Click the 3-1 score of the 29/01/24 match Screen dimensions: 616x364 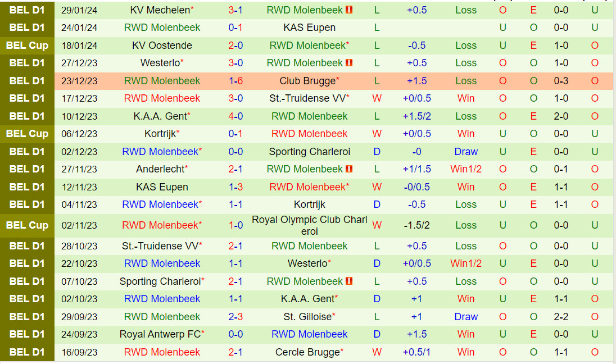coord(235,10)
